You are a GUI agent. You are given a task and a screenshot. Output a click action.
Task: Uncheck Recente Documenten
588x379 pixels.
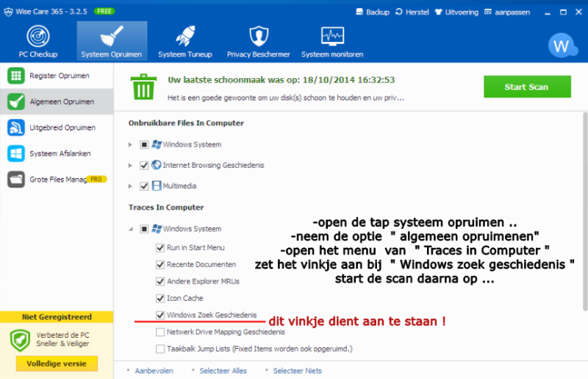[x=160, y=264]
